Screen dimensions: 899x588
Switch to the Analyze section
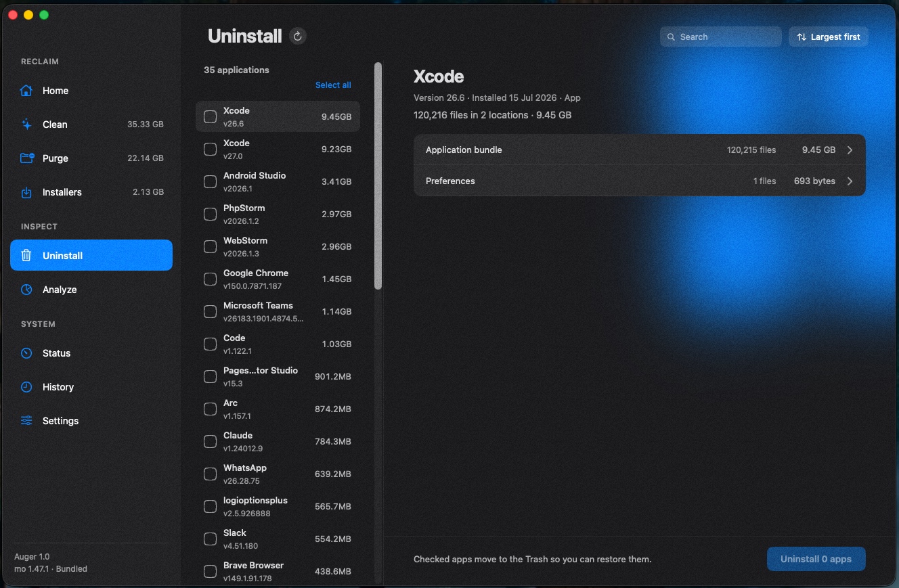click(x=91, y=290)
